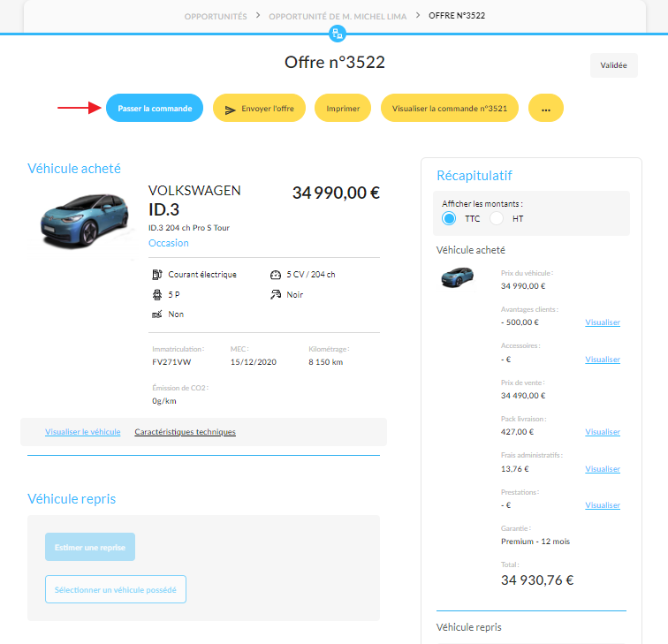668x644 pixels.
Task: Click the registration FV271VW value
Action: point(171,362)
